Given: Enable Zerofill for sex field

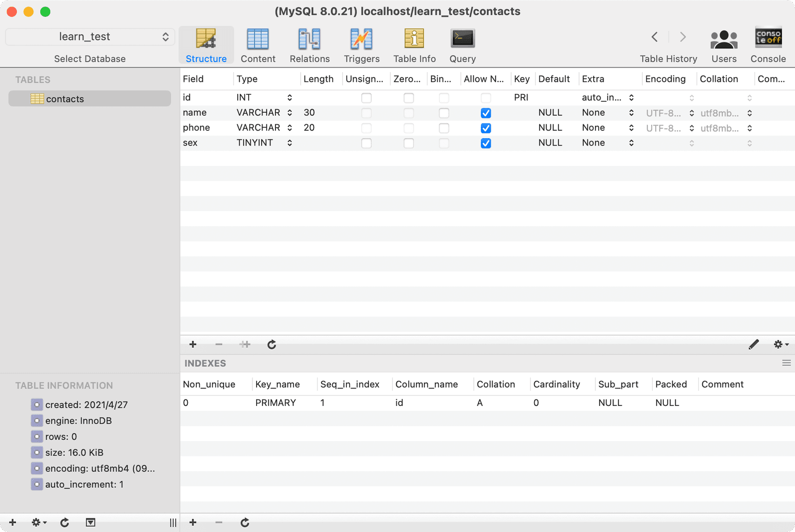Looking at the screenshot, I should (409, 143).
